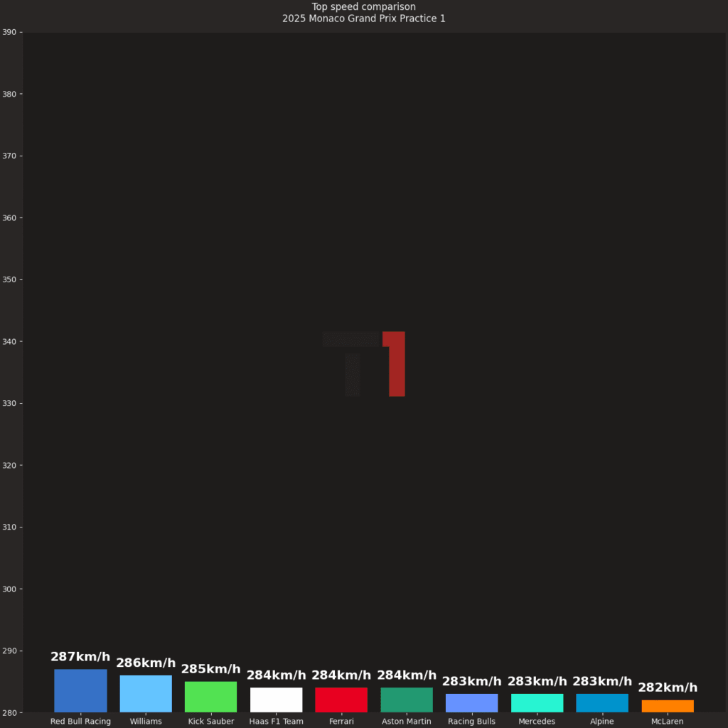Click the 350 y-axis tick label
728x728 pixels.
(x=9, y=279)
